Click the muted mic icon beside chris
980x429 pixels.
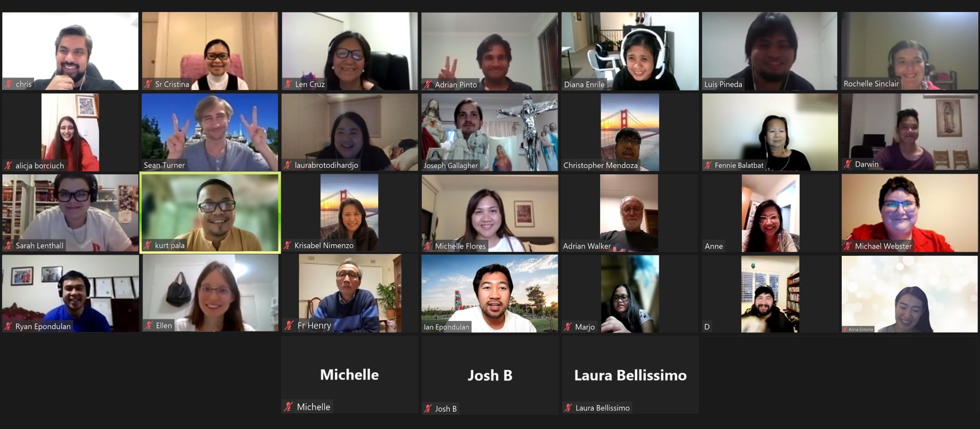pos(8,84)
